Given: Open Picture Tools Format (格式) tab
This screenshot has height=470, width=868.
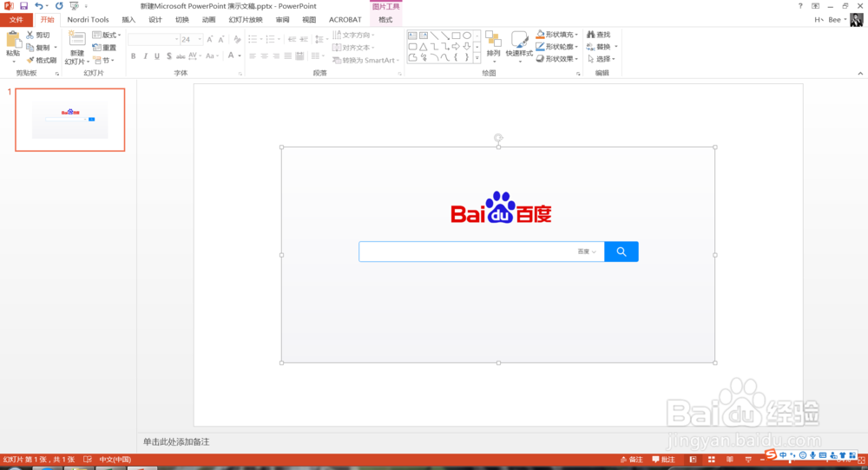Looking at the screenshot, I should (385, 20).
